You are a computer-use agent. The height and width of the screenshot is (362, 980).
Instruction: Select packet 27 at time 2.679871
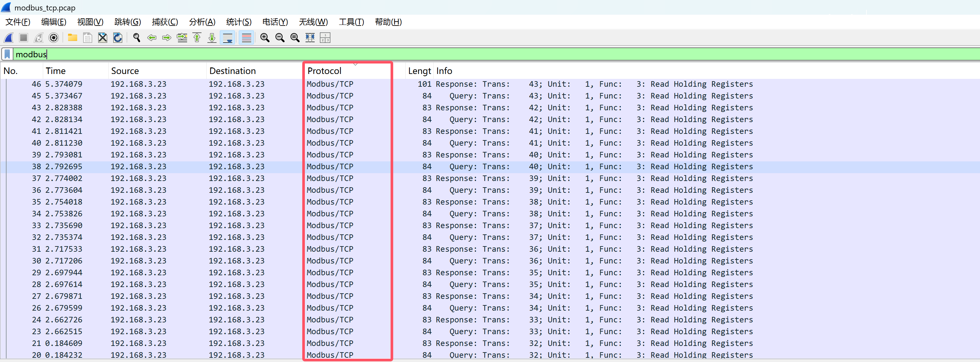[x=490, y=297]
